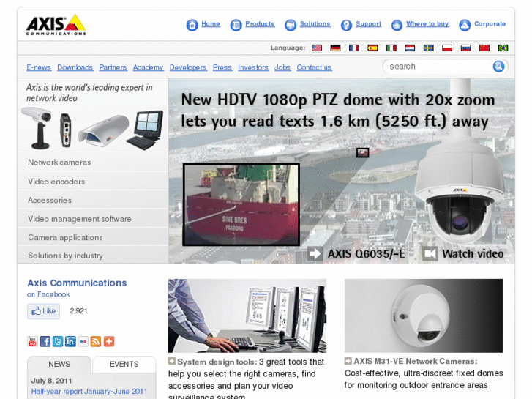Open the Corporate navigation link
Image resolution: width=532 pixels, height=399 pixels.
tap(490, 24)
